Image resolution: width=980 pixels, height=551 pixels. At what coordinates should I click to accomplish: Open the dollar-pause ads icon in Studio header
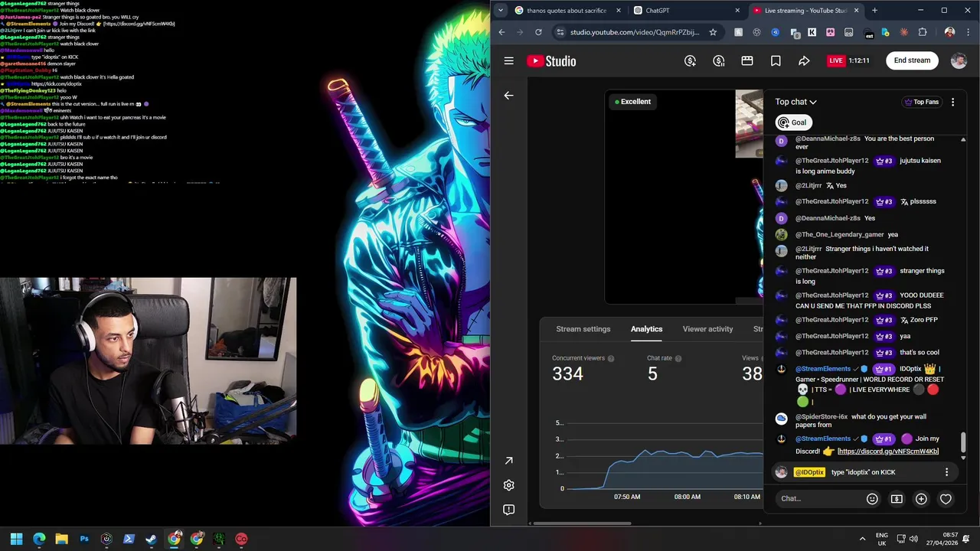point(719,60)
